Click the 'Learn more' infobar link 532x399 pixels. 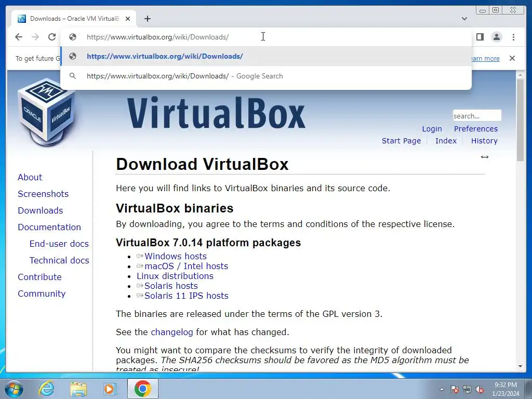pyautogui.click(x=486, y=58)
